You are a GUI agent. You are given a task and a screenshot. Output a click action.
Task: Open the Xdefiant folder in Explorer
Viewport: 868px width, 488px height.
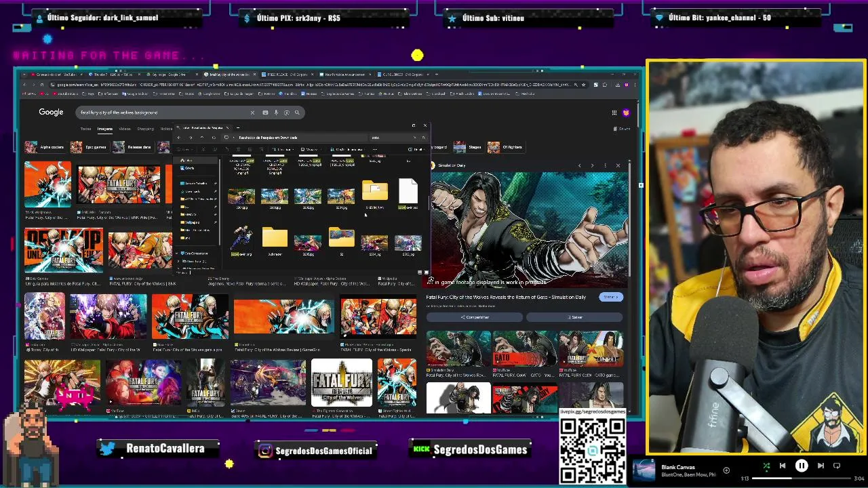(x=275, y=237)
